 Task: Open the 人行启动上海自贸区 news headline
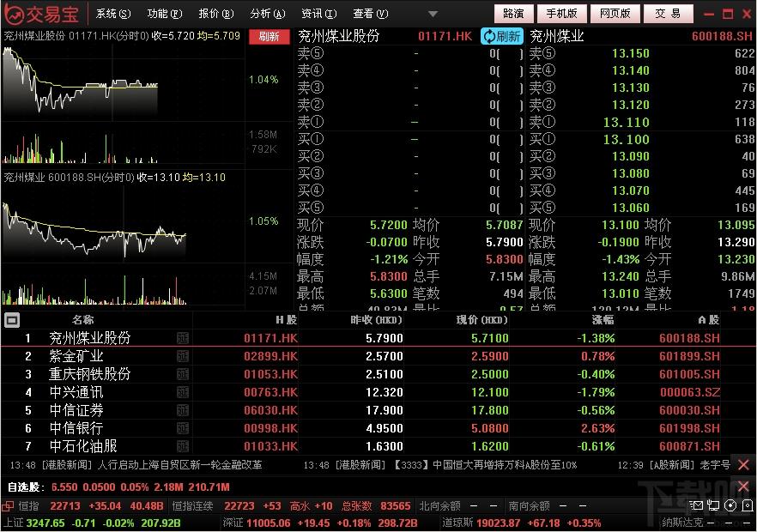tap(179, 465)
